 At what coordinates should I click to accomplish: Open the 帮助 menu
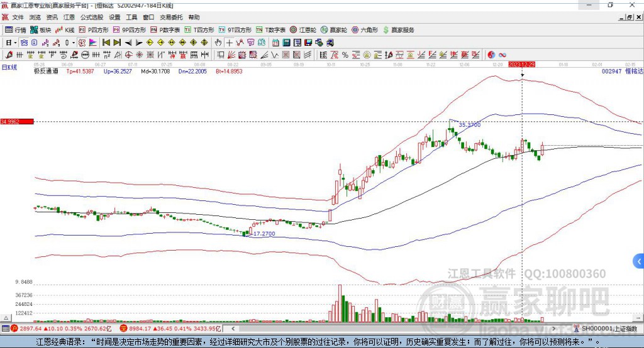[x=194, y=17]
